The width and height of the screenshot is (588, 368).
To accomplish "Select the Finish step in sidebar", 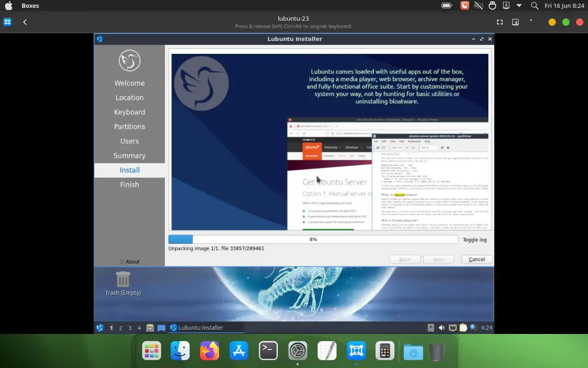I will [x=130, y=184].
